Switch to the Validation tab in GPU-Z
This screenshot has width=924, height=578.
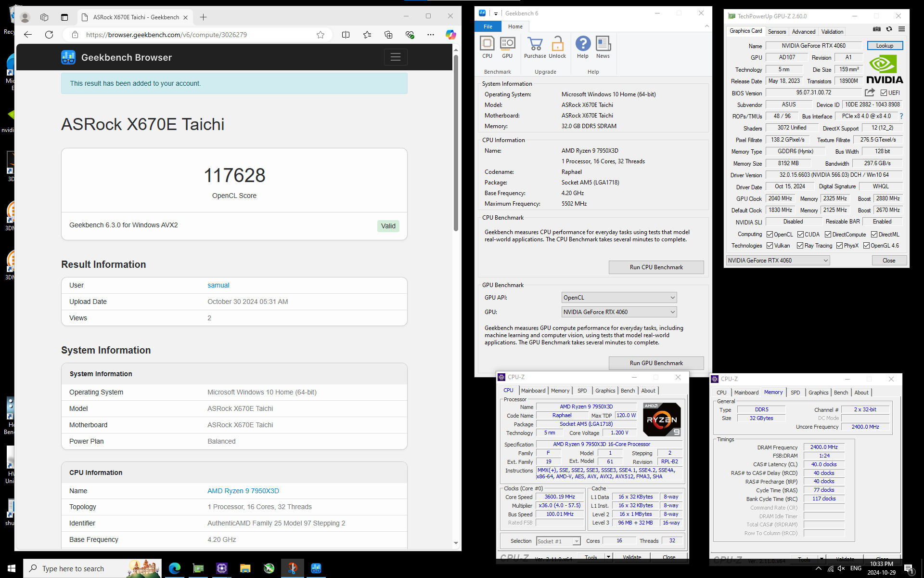832,32
